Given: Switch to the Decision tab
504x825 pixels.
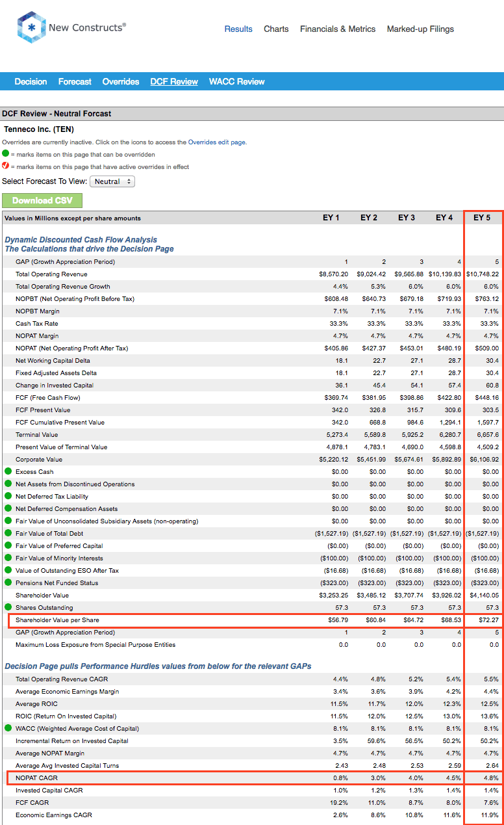Looking at the screenshot, I should (x=31, y=81).
